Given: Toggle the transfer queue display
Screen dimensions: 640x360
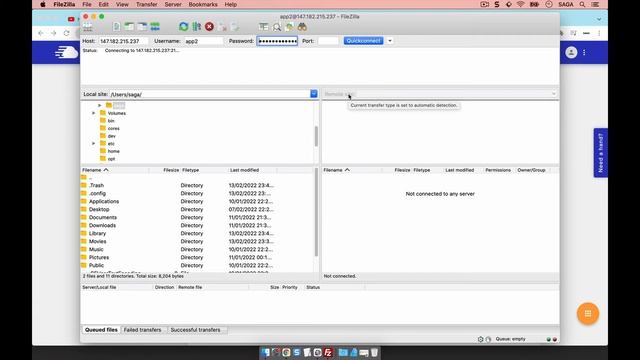Looking at the screenshot, I should (155, 27).
